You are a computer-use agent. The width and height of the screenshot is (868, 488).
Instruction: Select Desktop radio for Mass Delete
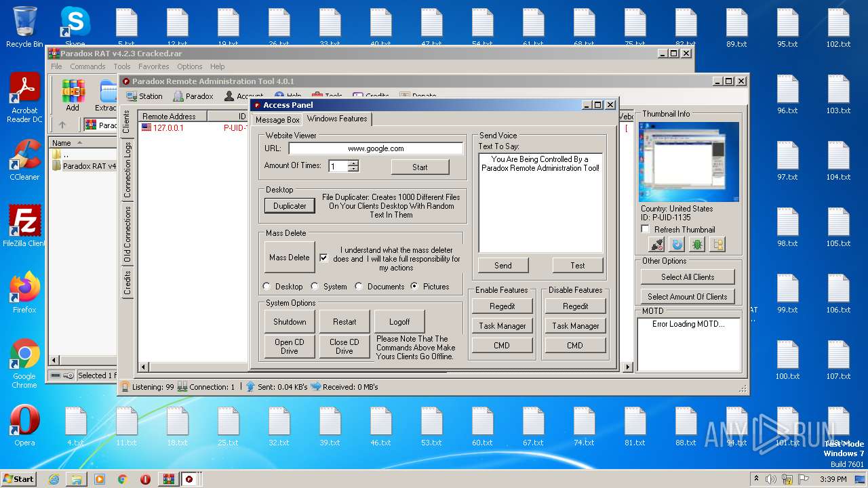267,286
